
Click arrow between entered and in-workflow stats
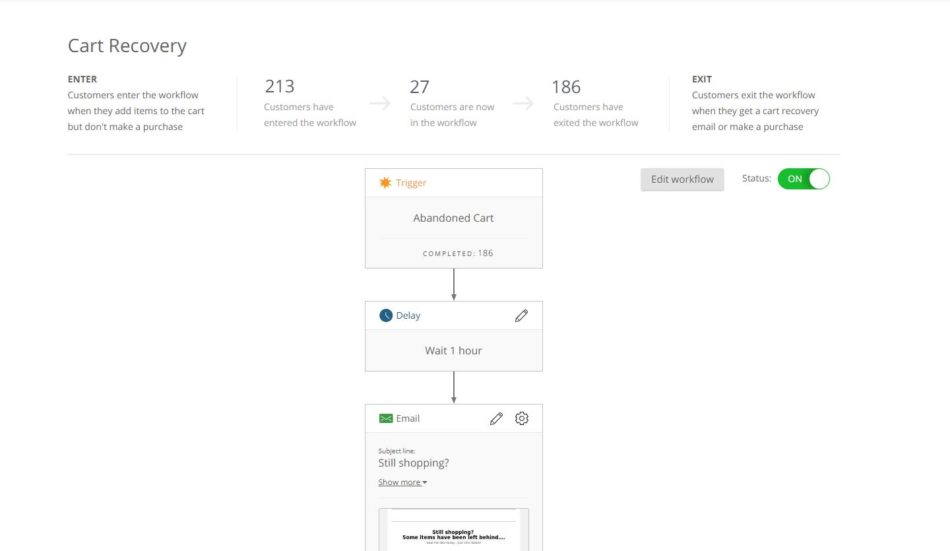(379, 103)
